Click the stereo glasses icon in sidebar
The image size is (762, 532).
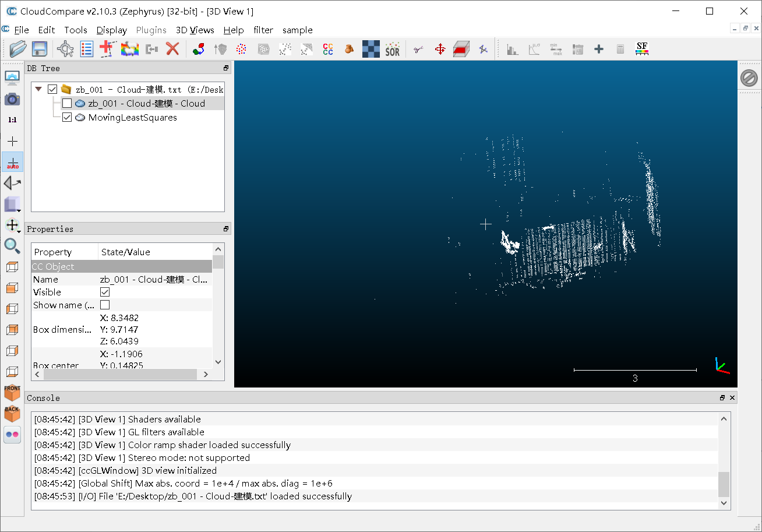click(x=12, y=434)
